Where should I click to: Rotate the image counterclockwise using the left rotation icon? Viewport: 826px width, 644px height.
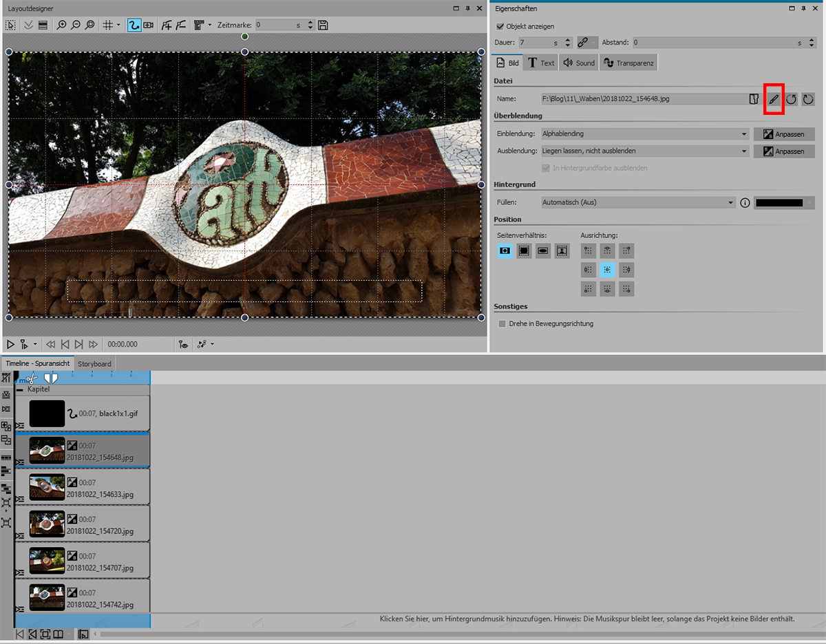click(791, 100)
